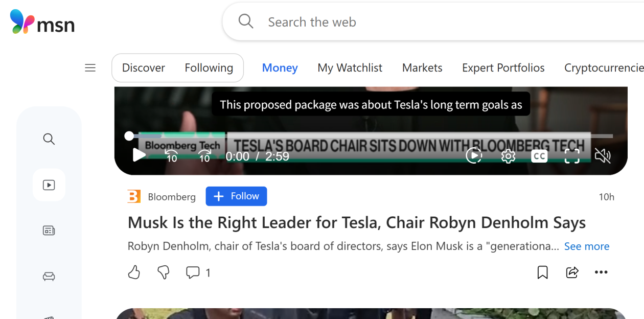Expand description with See more
Screen dimensions: 644x319
pos(586,246)
